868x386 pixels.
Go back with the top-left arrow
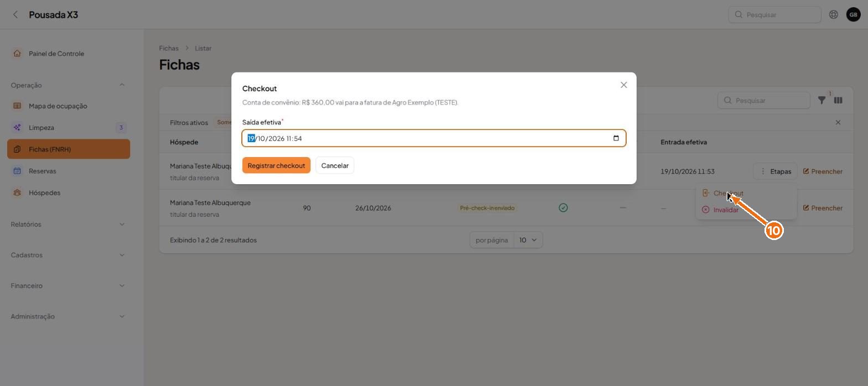[x=15, y=15]
